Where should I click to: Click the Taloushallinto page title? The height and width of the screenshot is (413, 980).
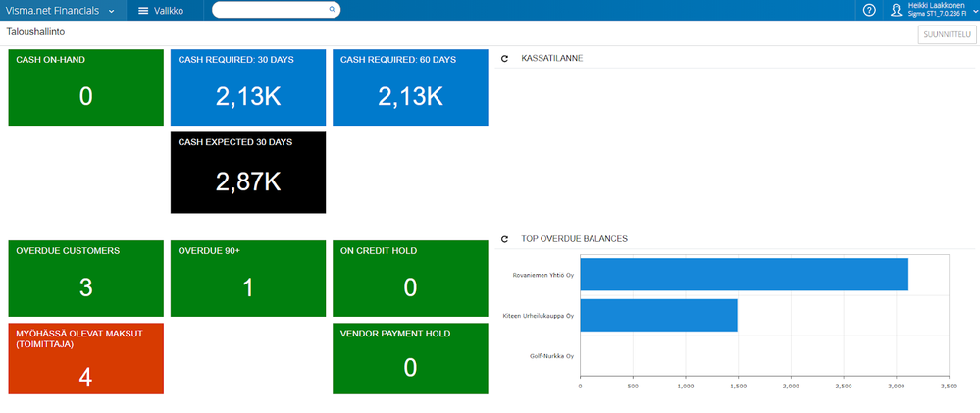[x=35, y=31]
